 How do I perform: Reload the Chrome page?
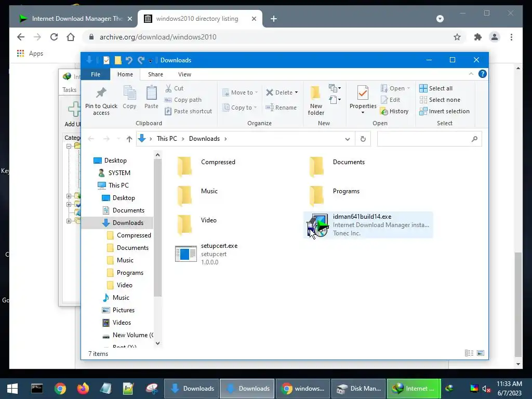coord(54,37)
